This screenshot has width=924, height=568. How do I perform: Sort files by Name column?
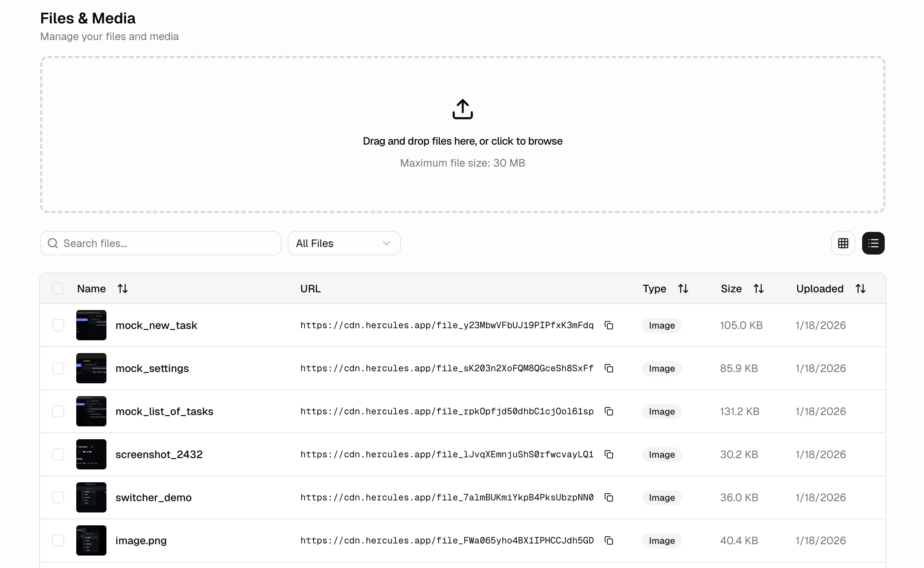click(122, 289)
